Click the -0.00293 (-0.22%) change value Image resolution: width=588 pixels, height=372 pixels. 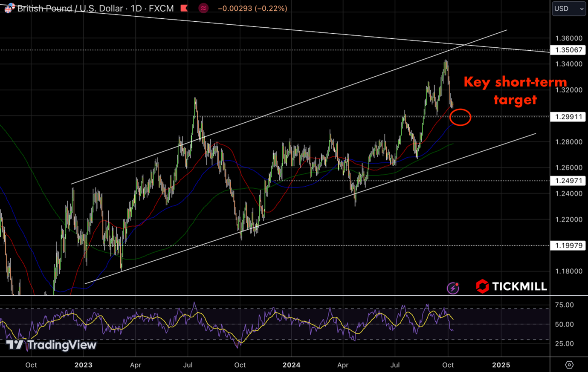coord(252,8)
